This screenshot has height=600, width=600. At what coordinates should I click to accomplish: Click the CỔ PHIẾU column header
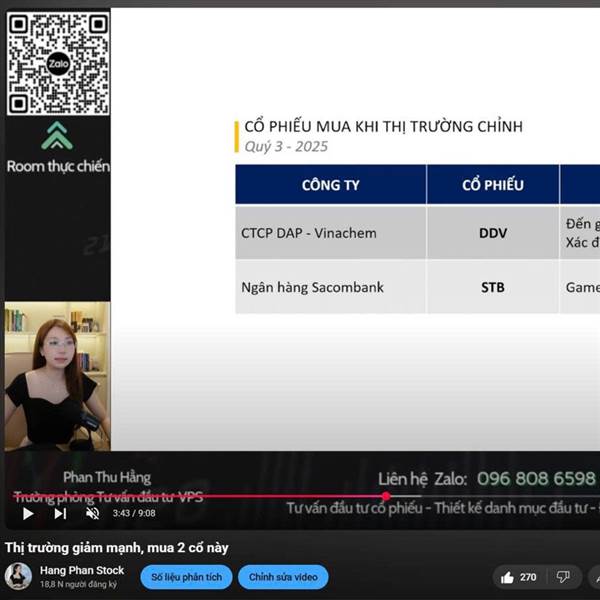pyautogui.click(x=493, y=184)
